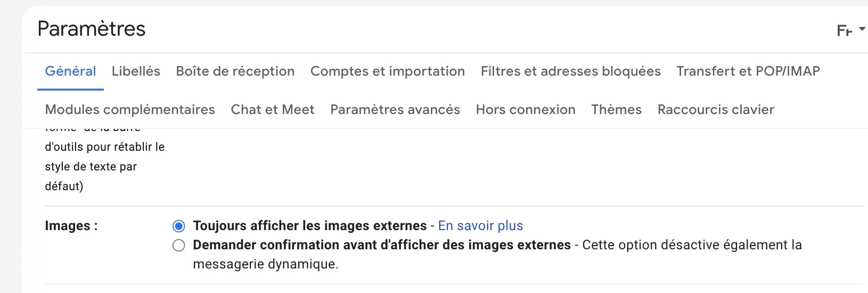This screenshot has height=293, width=868.
Task: Switch to the Général tab
Action: pos(70,71)
